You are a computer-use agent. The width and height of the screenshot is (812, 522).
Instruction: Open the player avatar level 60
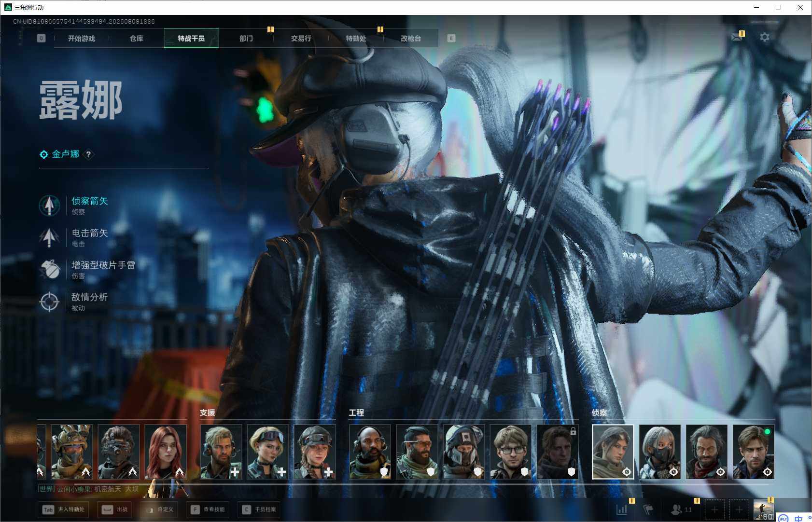coord(764,510)
